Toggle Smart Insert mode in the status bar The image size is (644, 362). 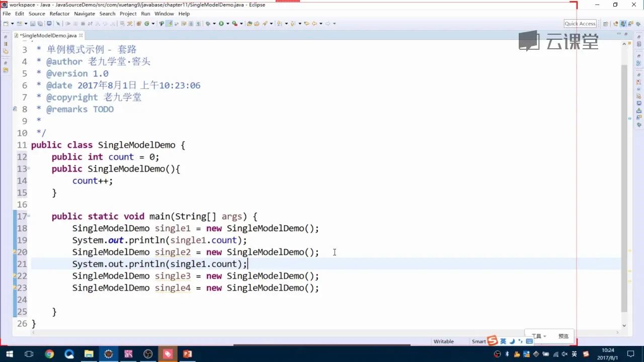pyautogui.click(x=478, y=341)
